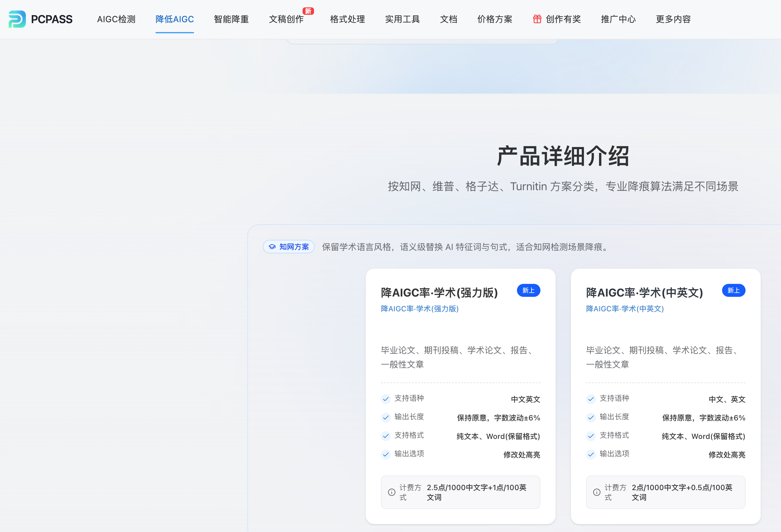Click the red 新 badge on 文稿创作

[x=308, y=11]
